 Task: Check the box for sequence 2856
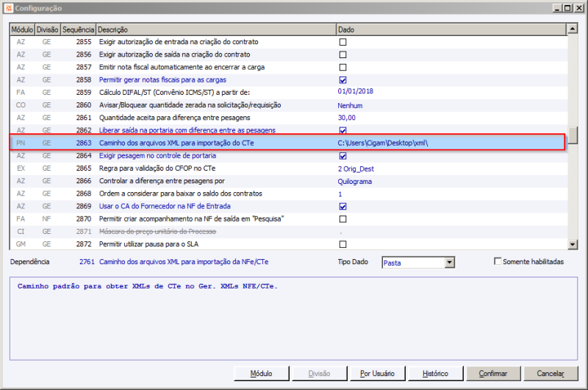343,54
